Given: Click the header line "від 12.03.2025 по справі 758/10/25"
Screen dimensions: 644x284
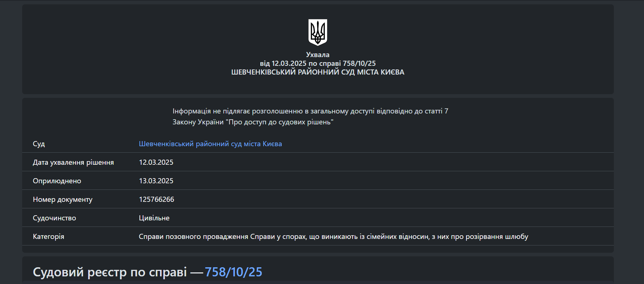Looking at the screenshot, I should click(x=318, y=63).
